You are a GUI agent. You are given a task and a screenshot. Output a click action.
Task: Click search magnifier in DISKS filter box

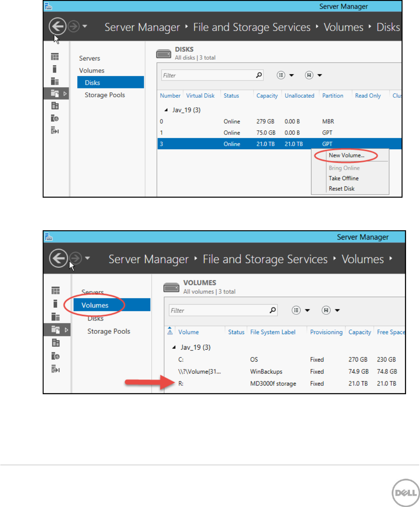point(259,75)
